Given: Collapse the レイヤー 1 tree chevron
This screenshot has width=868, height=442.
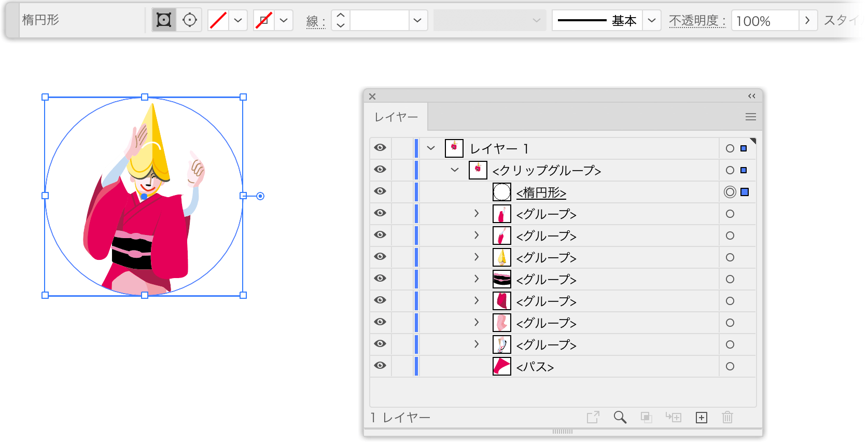Looking at the screenshot, I should click(431, 148).
